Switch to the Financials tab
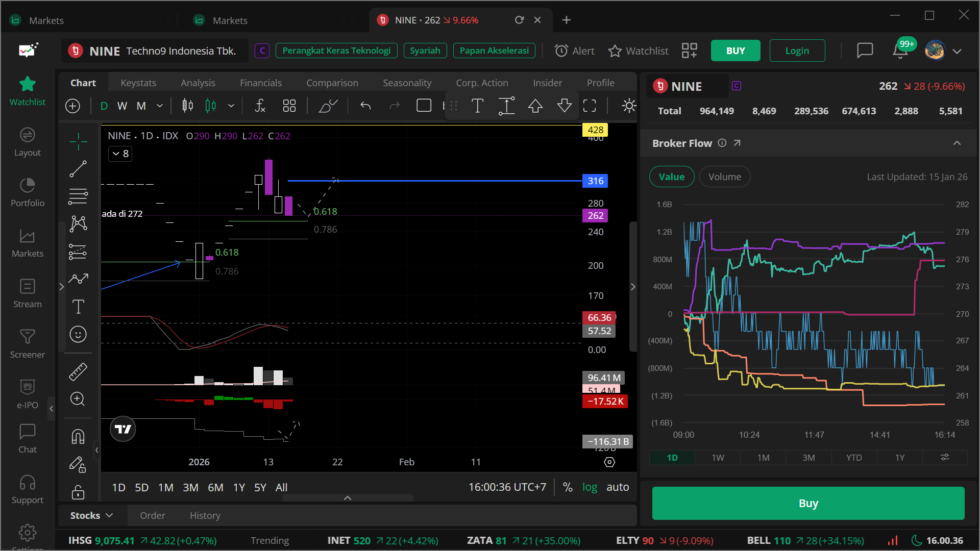 tap(260, 83)
